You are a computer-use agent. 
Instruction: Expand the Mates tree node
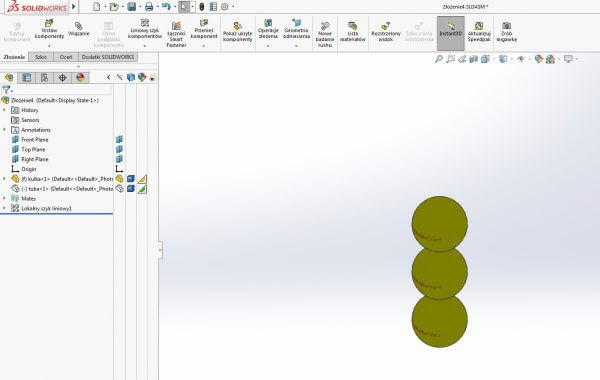coord(4,198)
